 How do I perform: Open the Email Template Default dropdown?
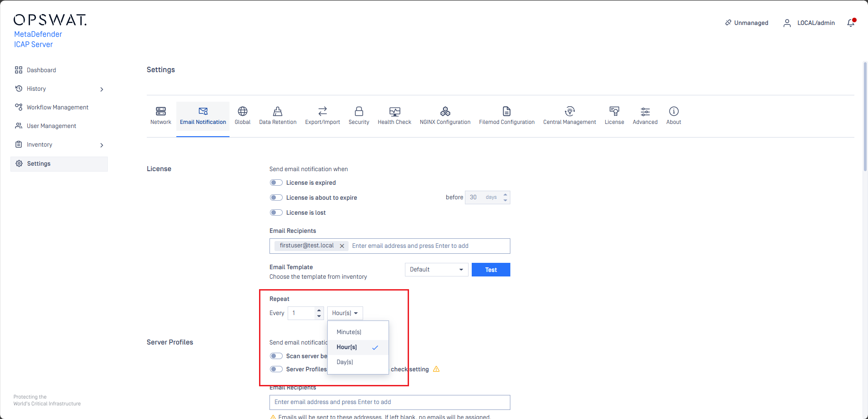pyautogui.click(x=436, y=270)
